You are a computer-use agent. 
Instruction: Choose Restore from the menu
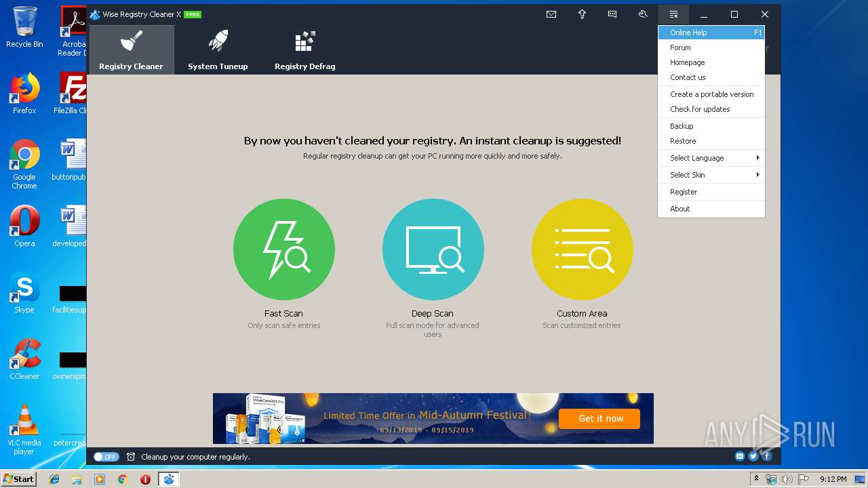tap(711, 141)
